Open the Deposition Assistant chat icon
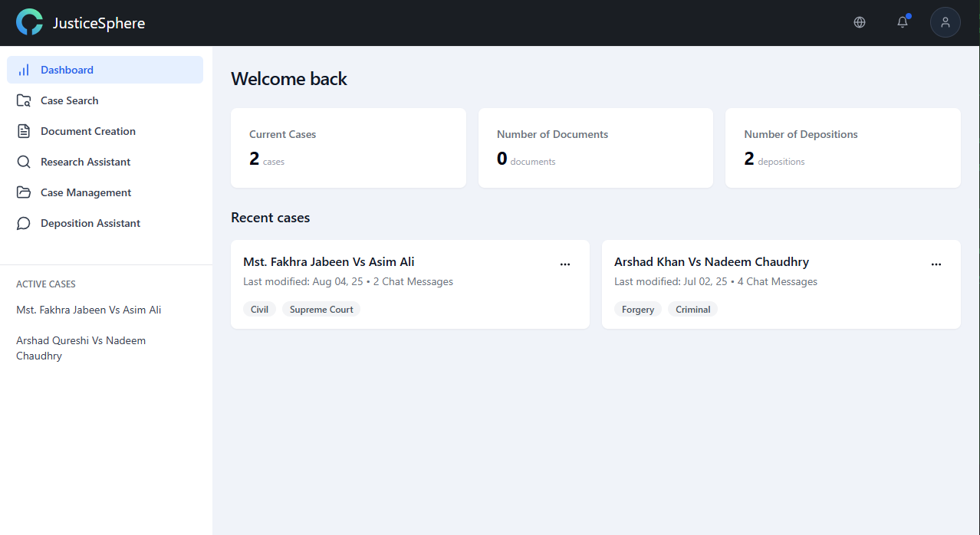This screenshot has height=535, width=980. (x=23, y=222)
